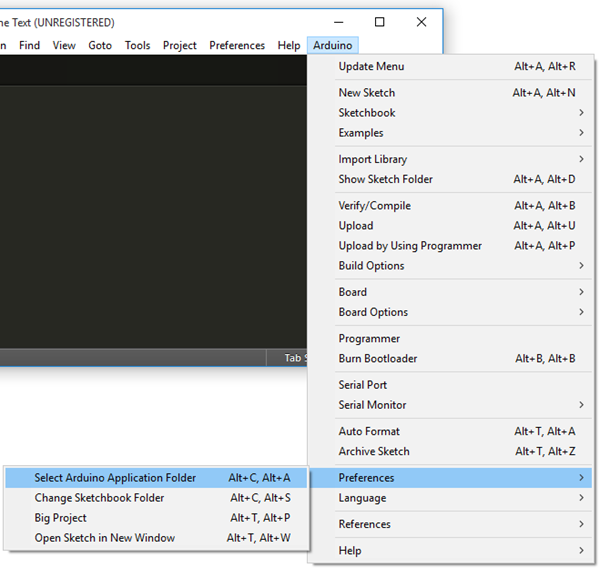Select Upload by Using Programmer
Screen dimensions: 600x568
410,246
